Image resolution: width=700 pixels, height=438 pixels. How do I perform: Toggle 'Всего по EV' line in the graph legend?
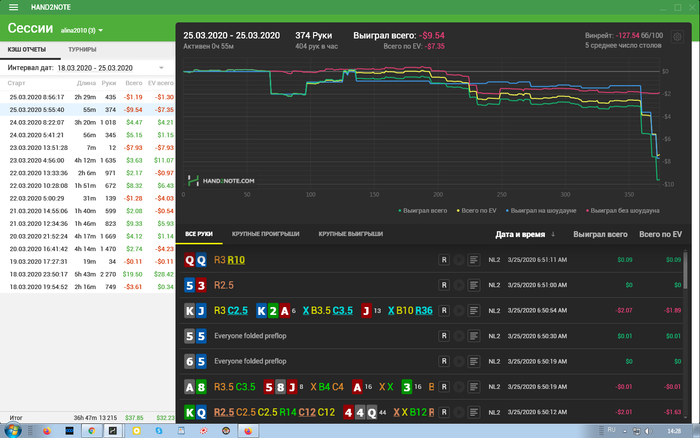[x=476, y=211]
